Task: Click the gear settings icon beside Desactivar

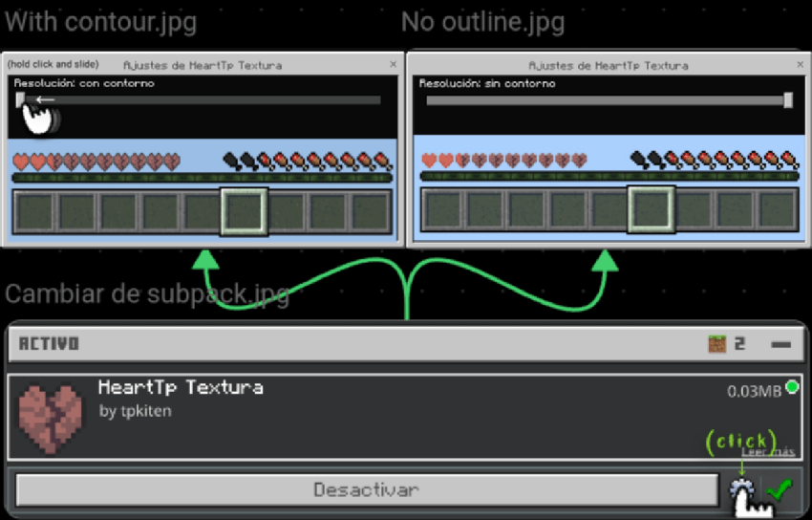Action: pyautogui.click(x=741, y=488)
